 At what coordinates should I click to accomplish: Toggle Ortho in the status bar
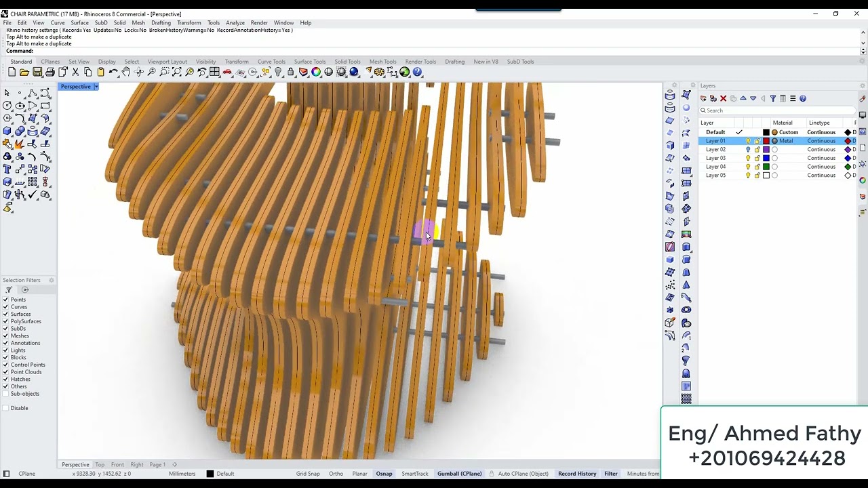click(x=336, y=474)
